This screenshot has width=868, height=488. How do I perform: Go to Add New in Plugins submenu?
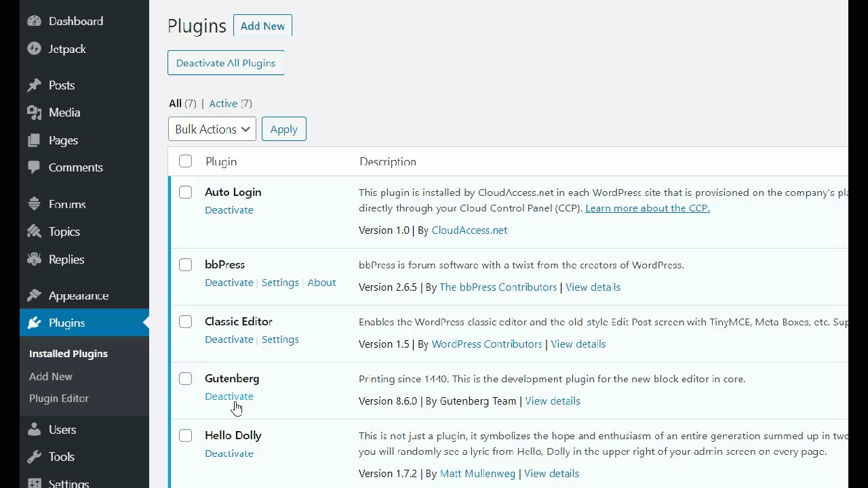51,376
